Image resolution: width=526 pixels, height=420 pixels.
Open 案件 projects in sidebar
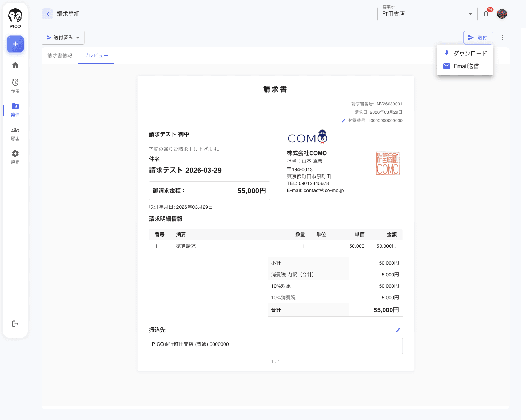click(x=15, y=110)
